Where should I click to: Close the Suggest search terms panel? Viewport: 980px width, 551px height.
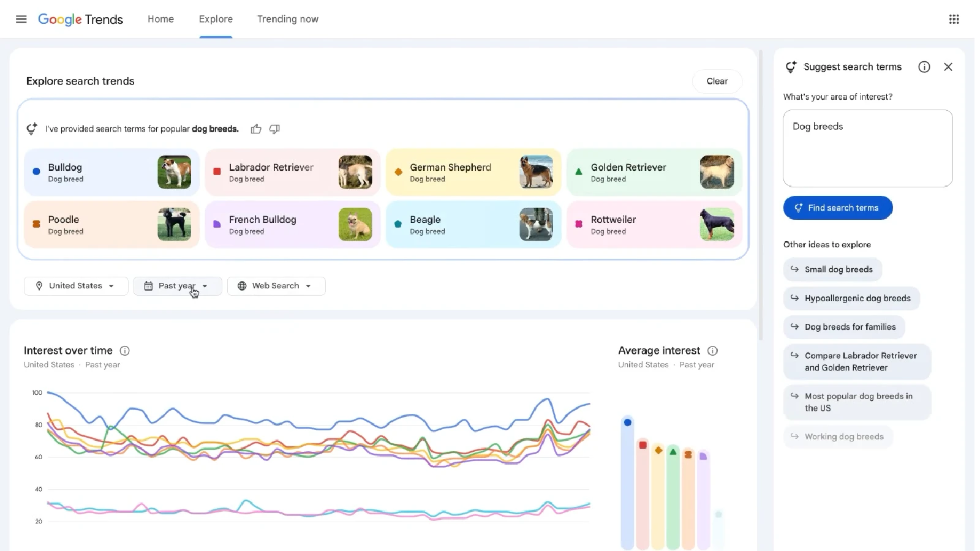click(x=948, y=67)
